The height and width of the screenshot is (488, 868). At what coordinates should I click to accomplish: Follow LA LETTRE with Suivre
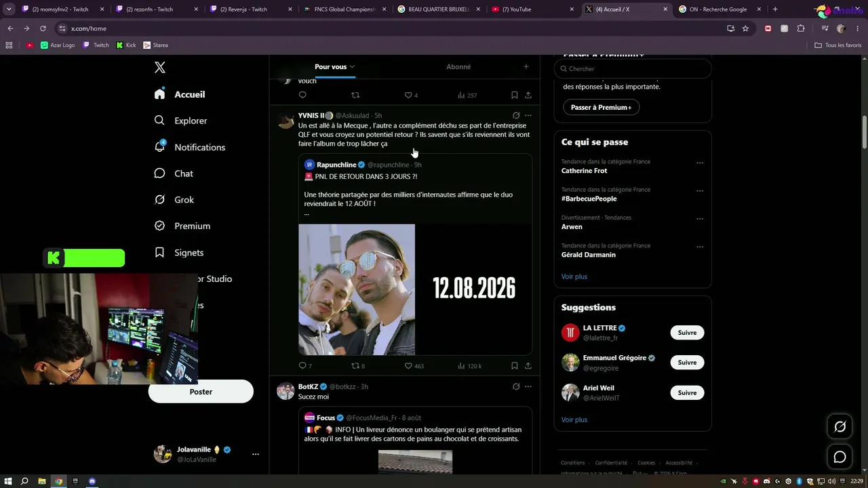[687, 333]
